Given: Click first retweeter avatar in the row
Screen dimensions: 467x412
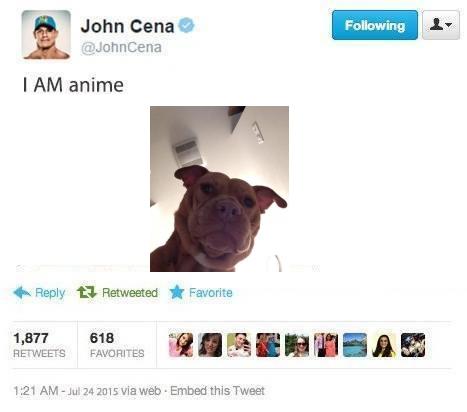Looking at the screenshot, I should [181, 345].
